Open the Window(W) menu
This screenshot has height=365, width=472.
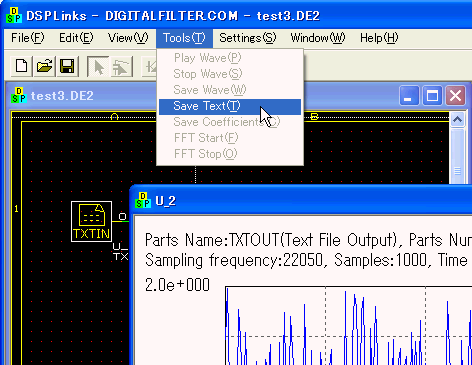click(x=318, y=38)
